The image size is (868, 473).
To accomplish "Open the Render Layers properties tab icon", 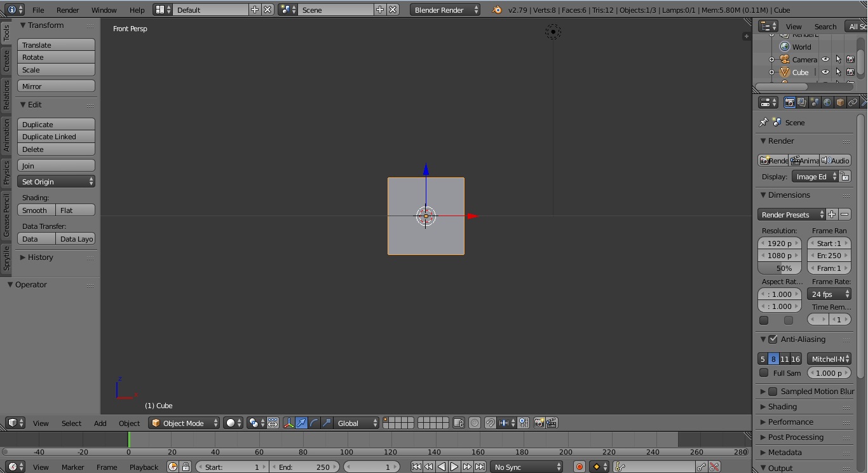I will pyautogui.click(x=802, y=102).
